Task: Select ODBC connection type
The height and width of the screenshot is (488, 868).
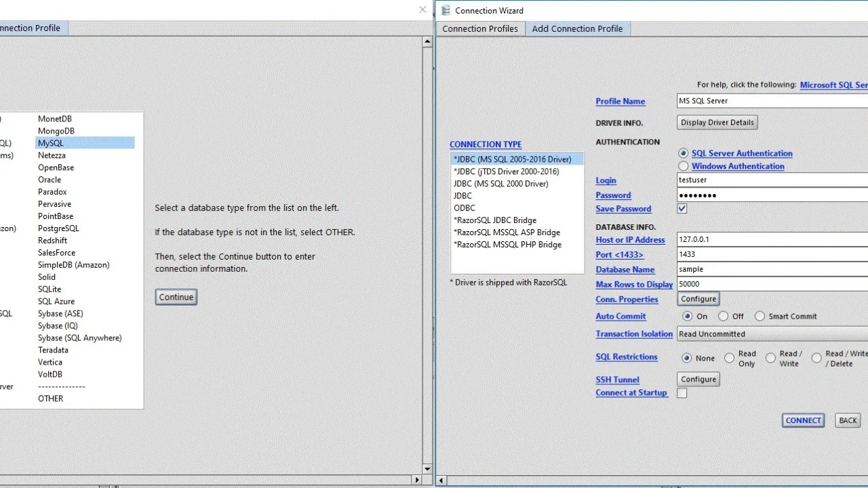Action: (517, 208)
